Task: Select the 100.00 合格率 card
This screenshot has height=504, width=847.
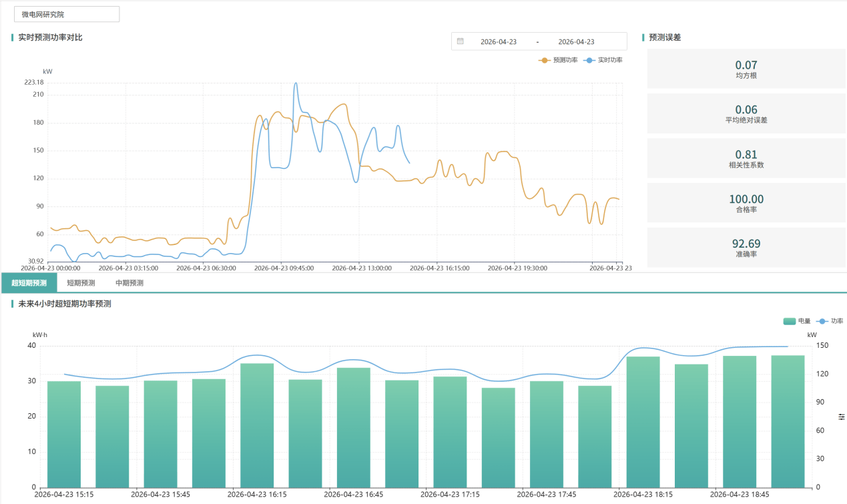Action: (x=746, y=203)
